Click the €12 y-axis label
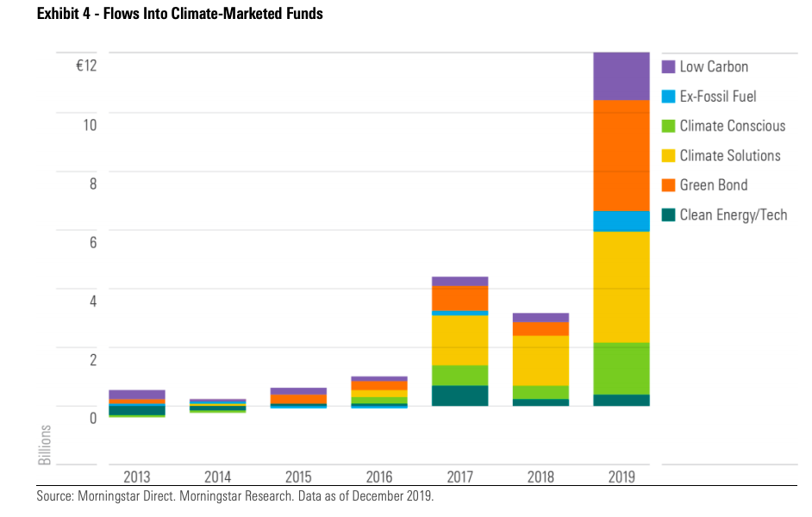The width and height of the screenshot is (812, 517). tap(84, 65)
